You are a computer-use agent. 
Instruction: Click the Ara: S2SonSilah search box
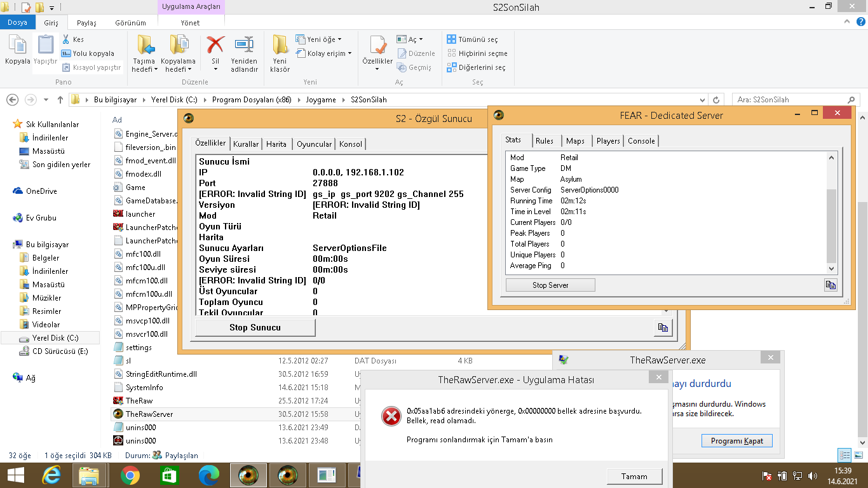pyautogui.click(x=796, y=100)
